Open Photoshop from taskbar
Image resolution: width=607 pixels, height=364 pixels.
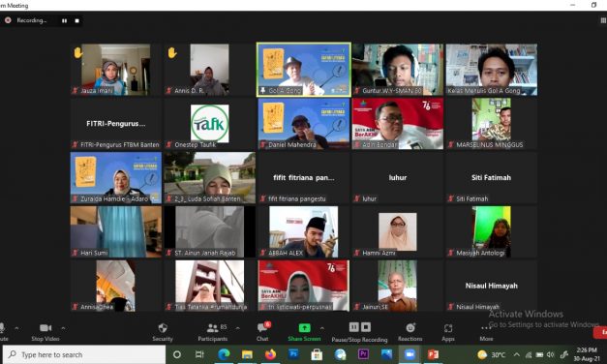click(x=293, y=354)
